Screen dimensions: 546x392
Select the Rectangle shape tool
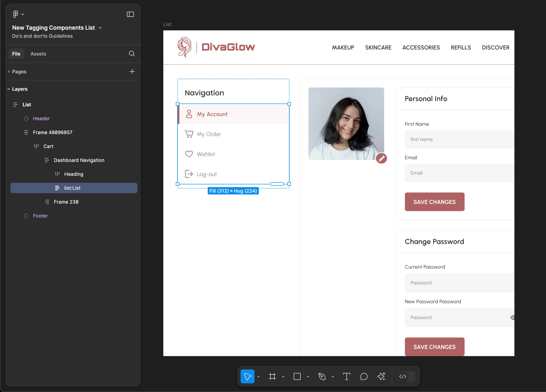pos(297,376)
